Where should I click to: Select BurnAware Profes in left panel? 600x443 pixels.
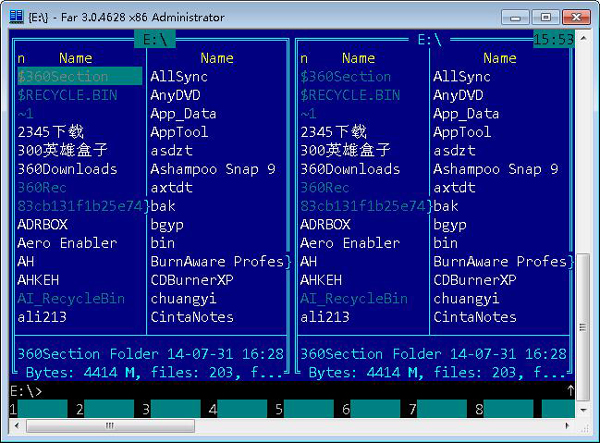pos(217,262)
